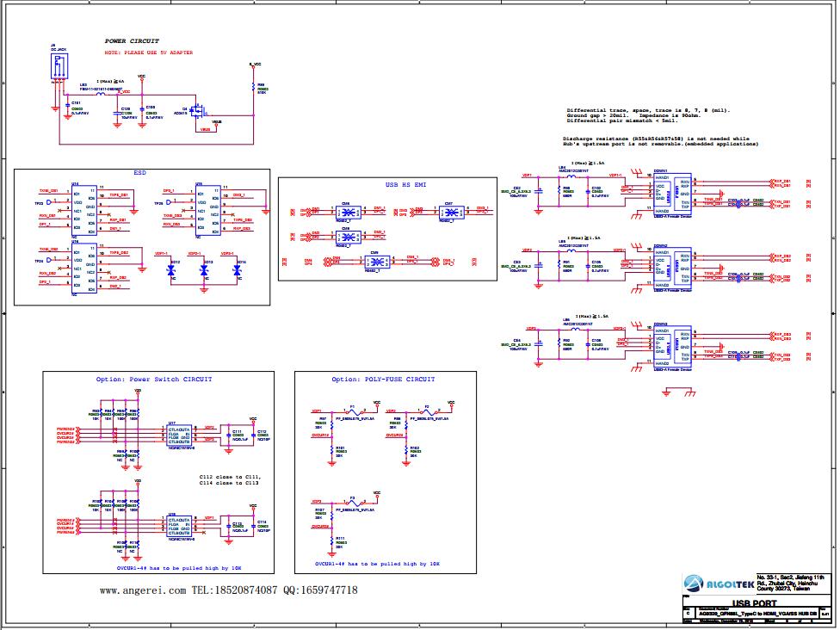Click the C113 capacitor in lower switch circuit
Viewport: 840px width, 630px height.
point(229,526)
